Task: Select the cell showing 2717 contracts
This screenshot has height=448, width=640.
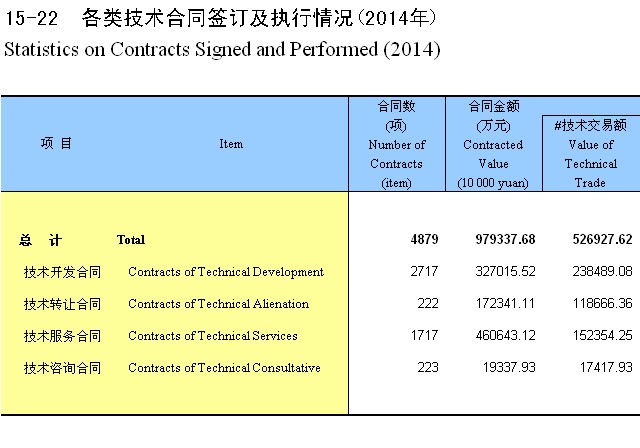Action: coord(424,272)
